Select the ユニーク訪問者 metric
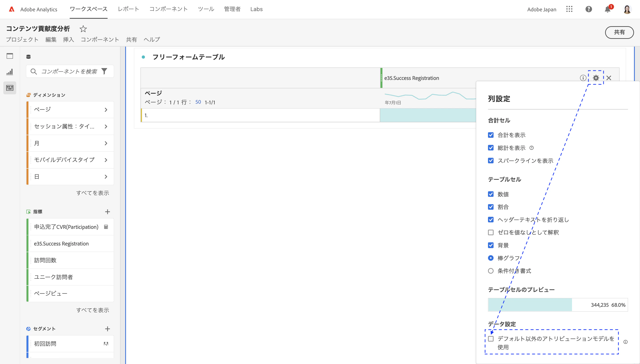The height and width of the screenshot is (364, 640). coord(70,277)
